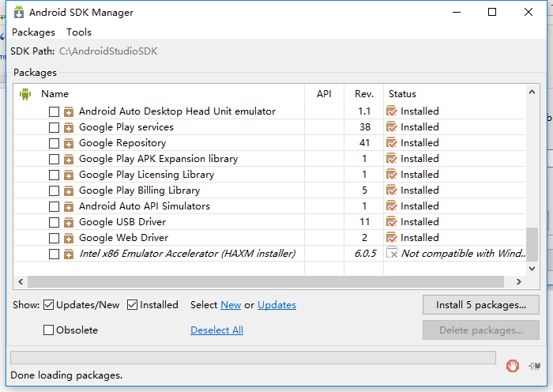553x392 pixels.
Task: Click package icon beside Google Play Billing Library
Action: pos(69,191)
